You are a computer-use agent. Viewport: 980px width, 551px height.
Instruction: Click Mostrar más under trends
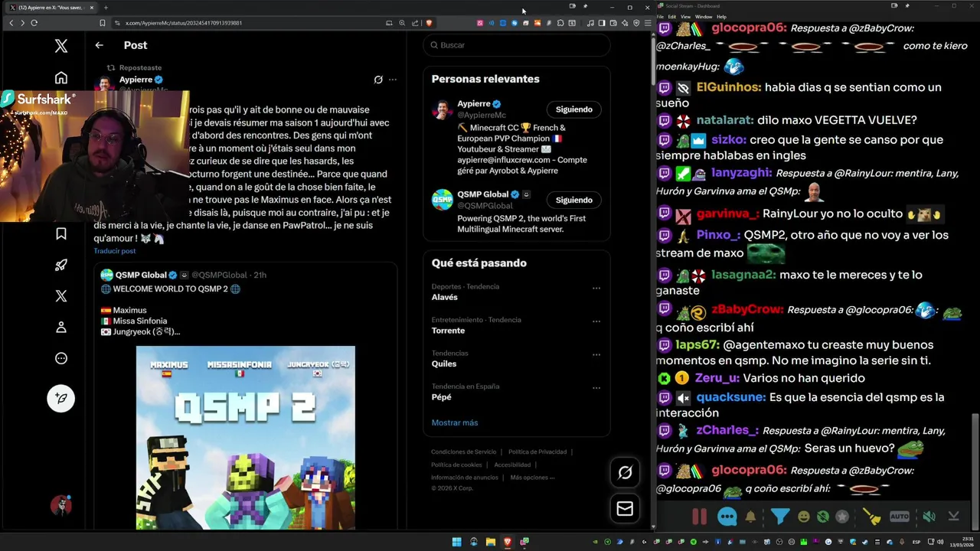pyautogui.click(x=454, y=422)
